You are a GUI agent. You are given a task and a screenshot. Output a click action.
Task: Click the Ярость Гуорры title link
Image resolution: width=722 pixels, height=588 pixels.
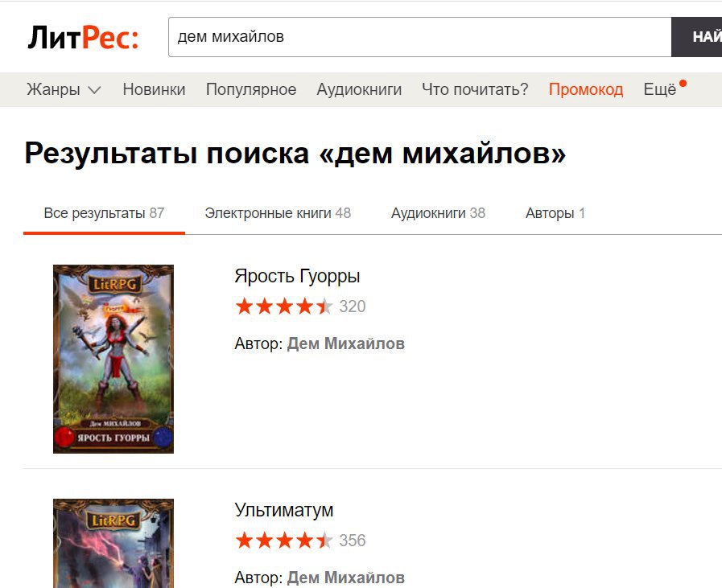[x=297, y=276]
